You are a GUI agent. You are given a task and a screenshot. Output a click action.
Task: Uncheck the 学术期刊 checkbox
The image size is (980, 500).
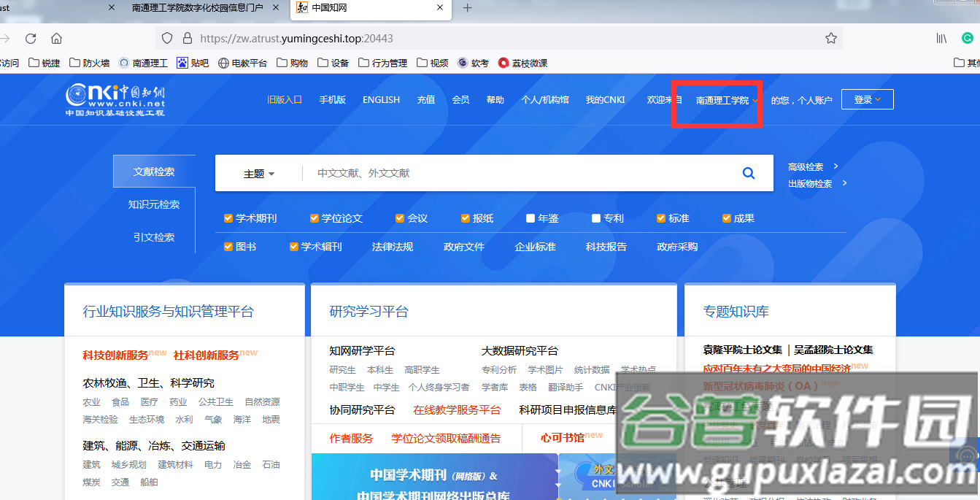click(x=228, y=218)
